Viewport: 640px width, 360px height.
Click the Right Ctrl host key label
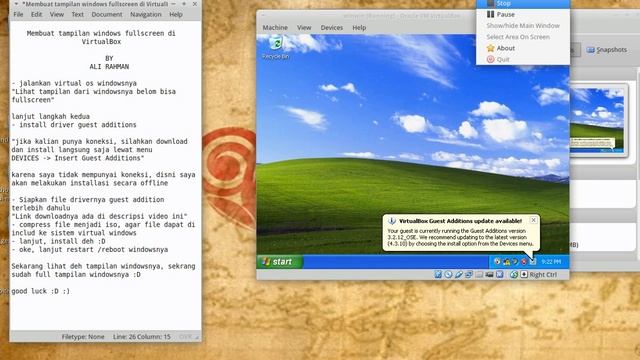coord(543,274)
